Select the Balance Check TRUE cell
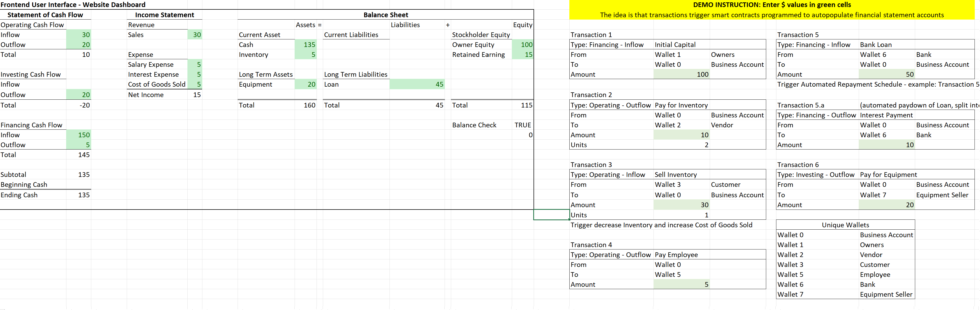 pyautogui.click(x=522, y=125)
